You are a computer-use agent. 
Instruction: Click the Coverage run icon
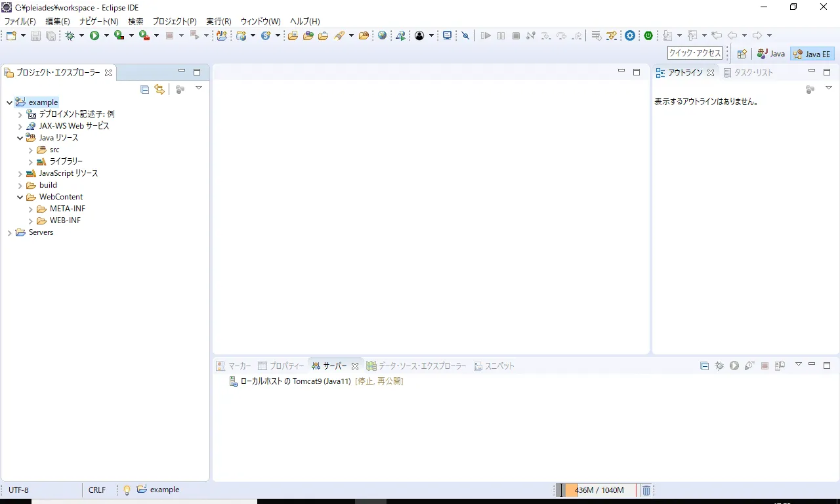[119, 35]
